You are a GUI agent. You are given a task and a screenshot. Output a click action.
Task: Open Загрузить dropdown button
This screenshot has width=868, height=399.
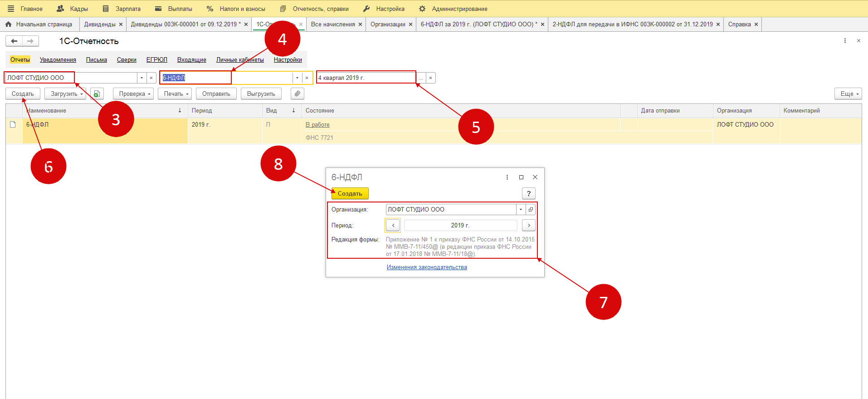point(65,94)
